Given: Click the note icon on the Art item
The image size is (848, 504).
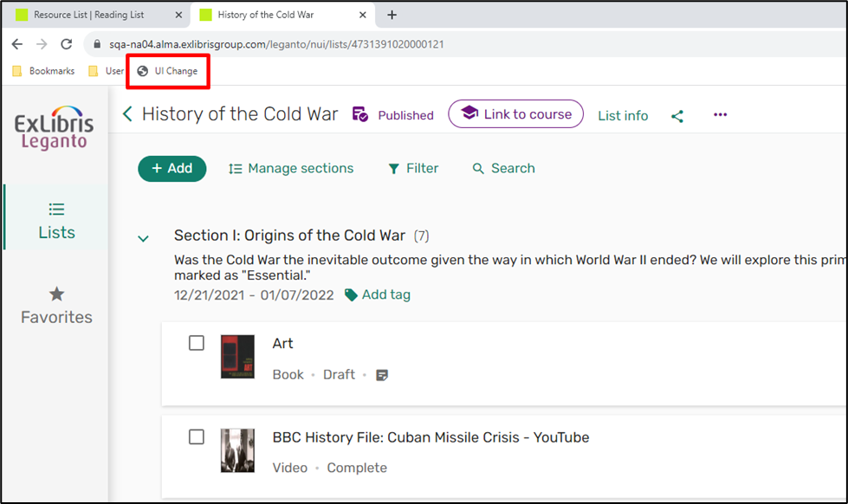Looking at the screenshot, I should [x=382, y=375].
